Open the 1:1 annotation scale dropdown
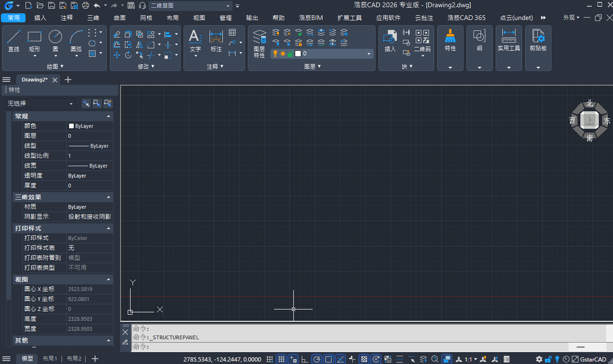 pos(470,359)
